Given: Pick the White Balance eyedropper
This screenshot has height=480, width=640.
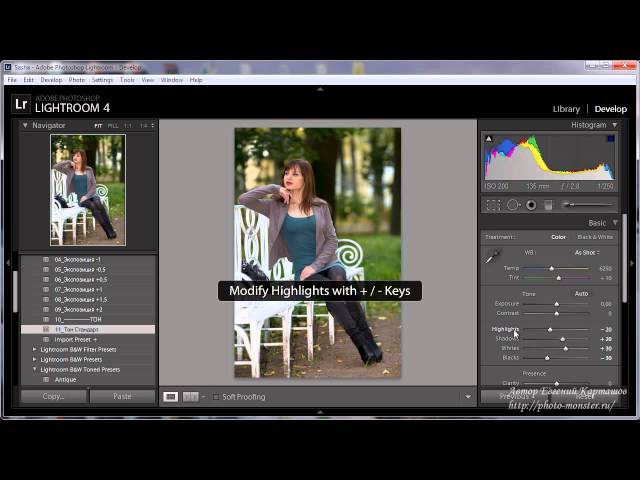Looking at the screenshot, I should (493, 256).
